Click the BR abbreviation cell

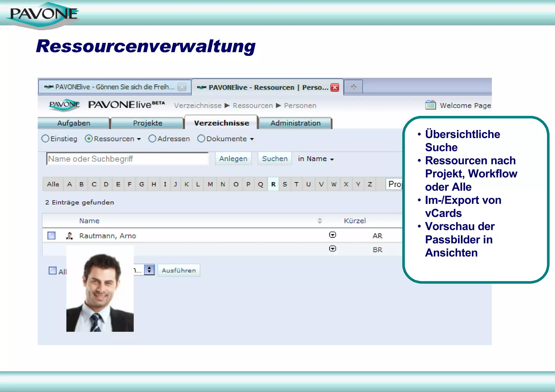coord(377,250)
